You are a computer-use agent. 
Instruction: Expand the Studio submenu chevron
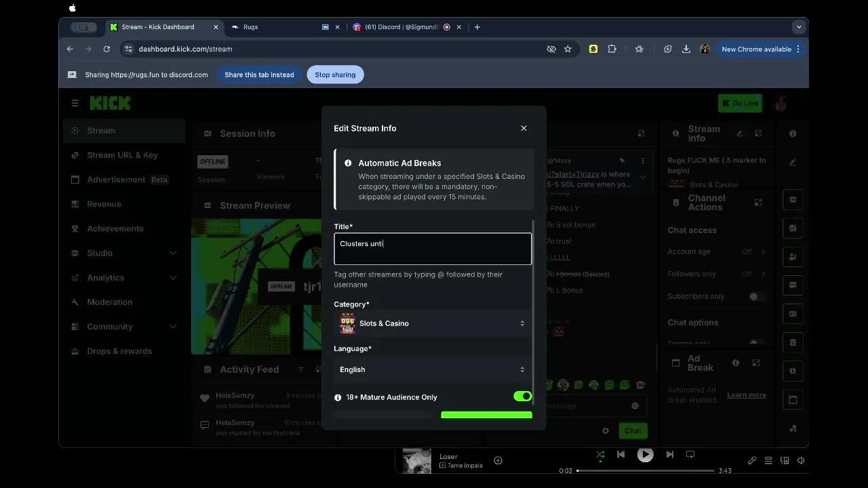pyautogui.click(x=173, y=253)
